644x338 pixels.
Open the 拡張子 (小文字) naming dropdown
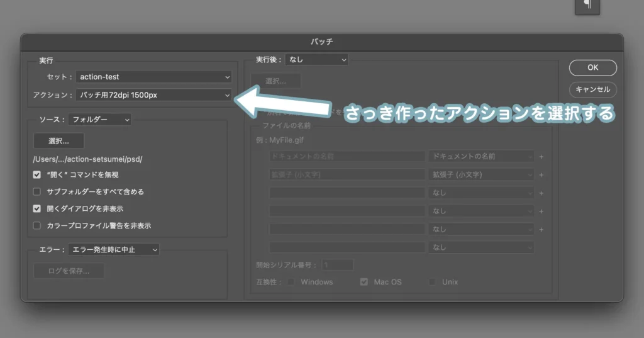pyautogui.click(x=481, y=175)
